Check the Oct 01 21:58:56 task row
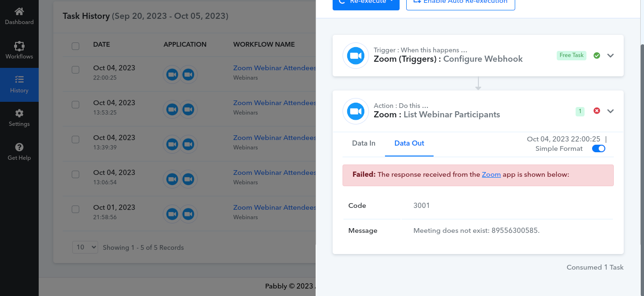The width and height of the screenshot is (644, 296). (75, 209)
